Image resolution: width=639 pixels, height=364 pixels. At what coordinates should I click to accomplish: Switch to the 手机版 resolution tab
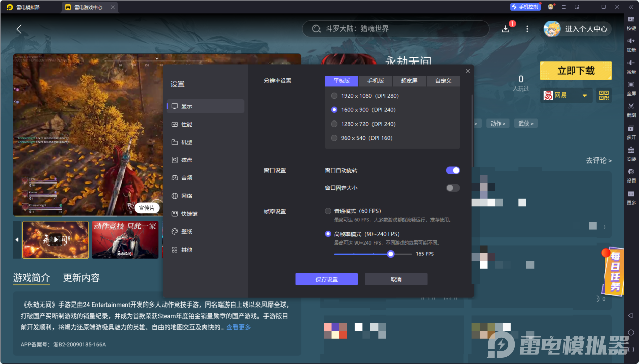376,81
